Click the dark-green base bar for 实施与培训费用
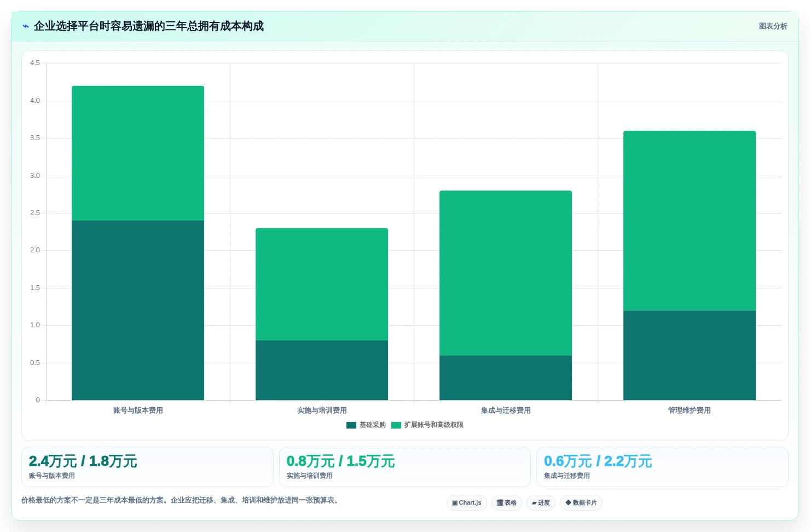The image size is (810, 532). (x=322, y=370)
